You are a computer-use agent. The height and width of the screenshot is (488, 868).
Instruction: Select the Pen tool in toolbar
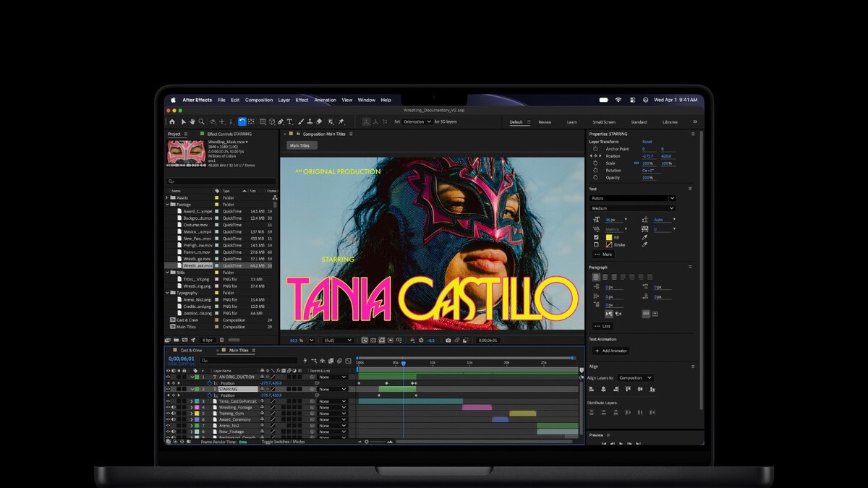point(281,121)
